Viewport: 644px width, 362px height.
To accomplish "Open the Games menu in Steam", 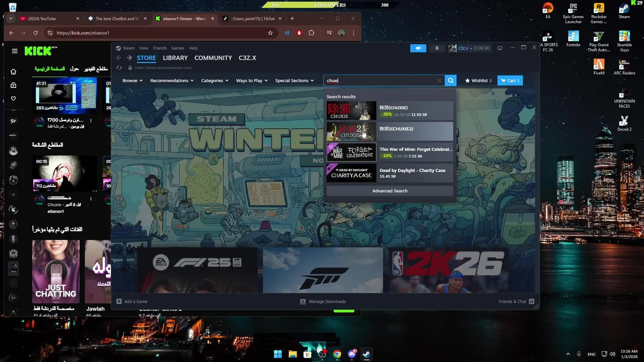I will pyautogui.click(x=178, y=48).
